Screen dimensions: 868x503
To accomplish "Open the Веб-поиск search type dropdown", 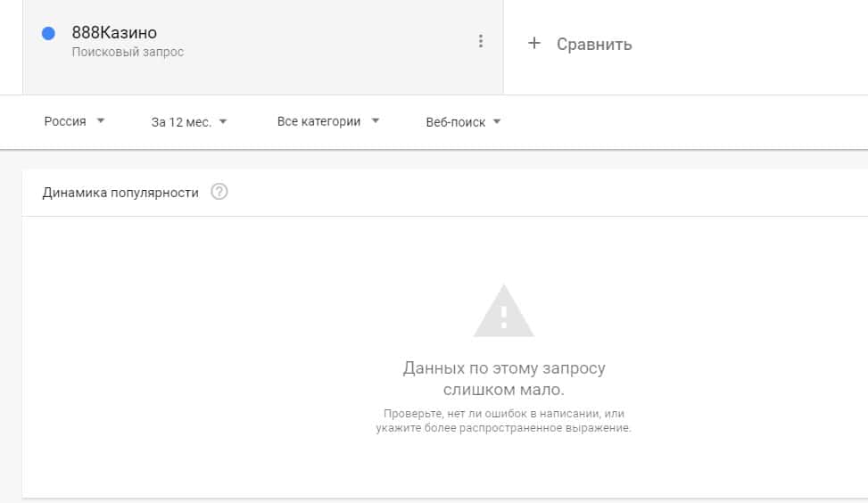I will 463,122.
